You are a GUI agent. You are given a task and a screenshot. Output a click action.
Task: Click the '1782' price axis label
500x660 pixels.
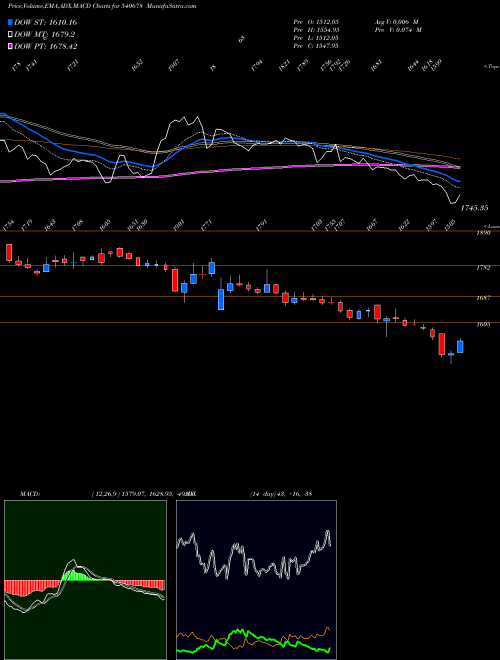click(x=483, y=268)
